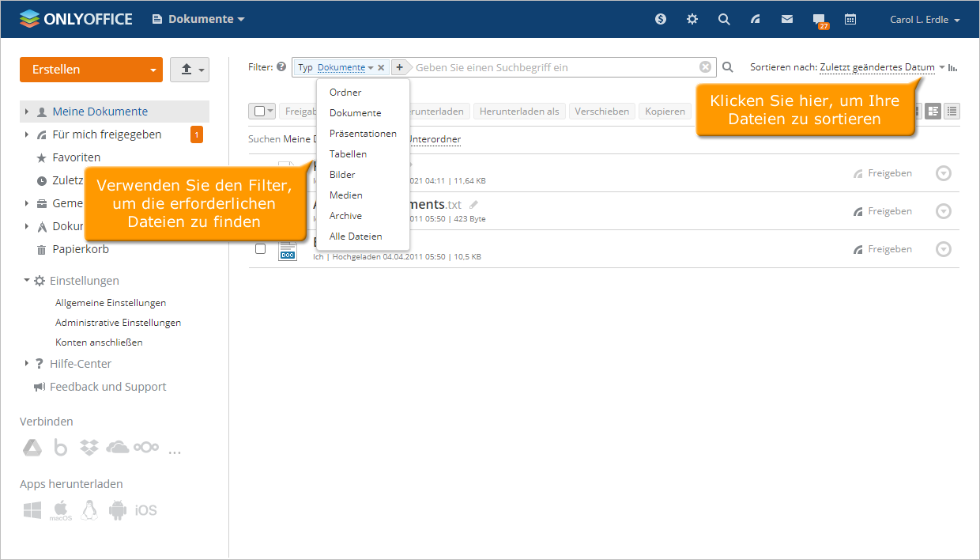Toggle sort direction icon beside sort dropdown
This screenshot has width=980, height=560.
[952, 68]
